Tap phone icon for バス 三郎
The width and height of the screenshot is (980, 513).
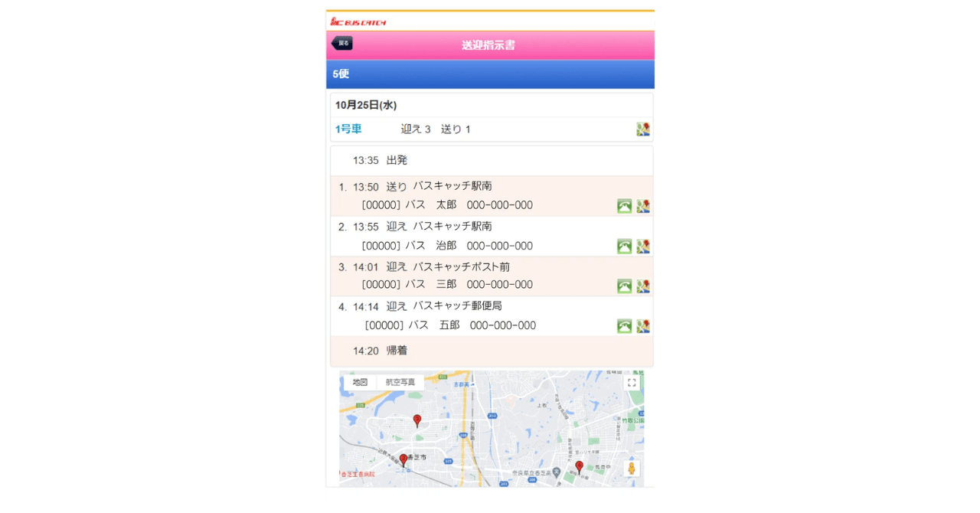(x=625, y=286)
